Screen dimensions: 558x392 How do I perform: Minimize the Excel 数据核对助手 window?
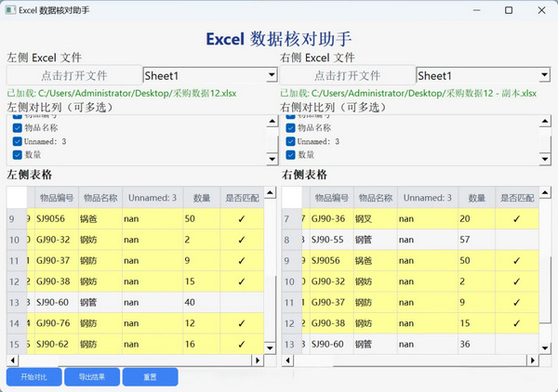[x=476, y=10]
